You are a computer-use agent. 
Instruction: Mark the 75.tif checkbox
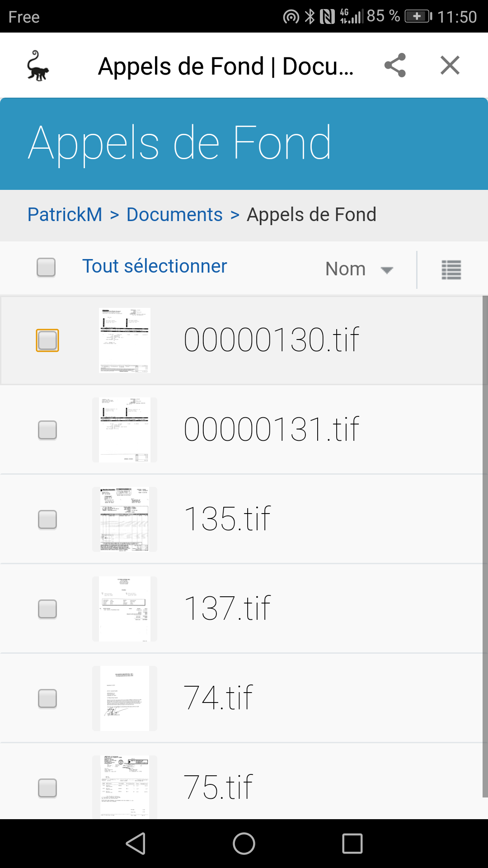click(47, 788)
